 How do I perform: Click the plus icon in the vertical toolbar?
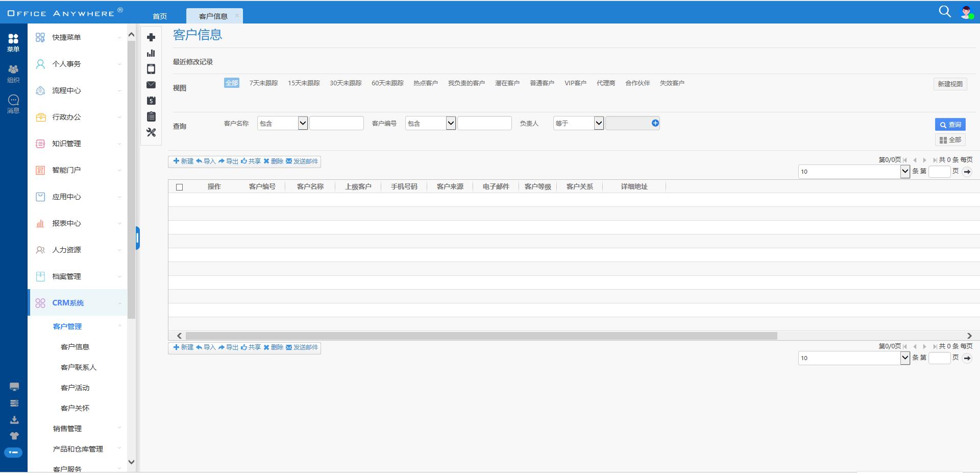151,37
